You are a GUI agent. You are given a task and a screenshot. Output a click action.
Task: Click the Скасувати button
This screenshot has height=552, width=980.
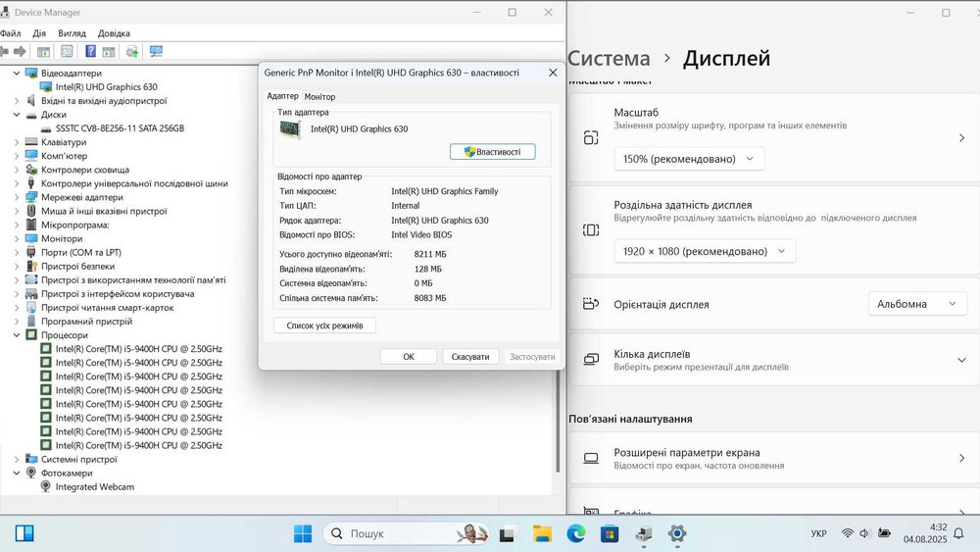click(x=470, y=356)
